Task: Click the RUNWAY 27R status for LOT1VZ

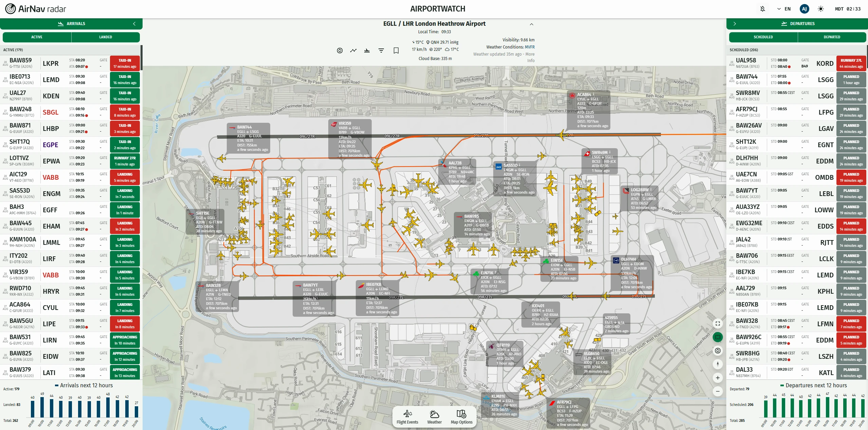Action: 125,161
